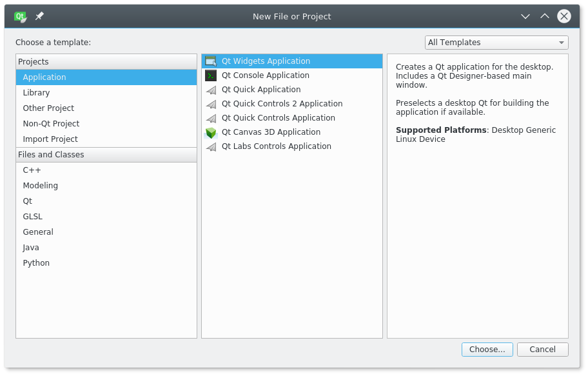This screenshot has height=376, width=588.
Task: Select the GLSL file category
Action: (x=32, y=217)
